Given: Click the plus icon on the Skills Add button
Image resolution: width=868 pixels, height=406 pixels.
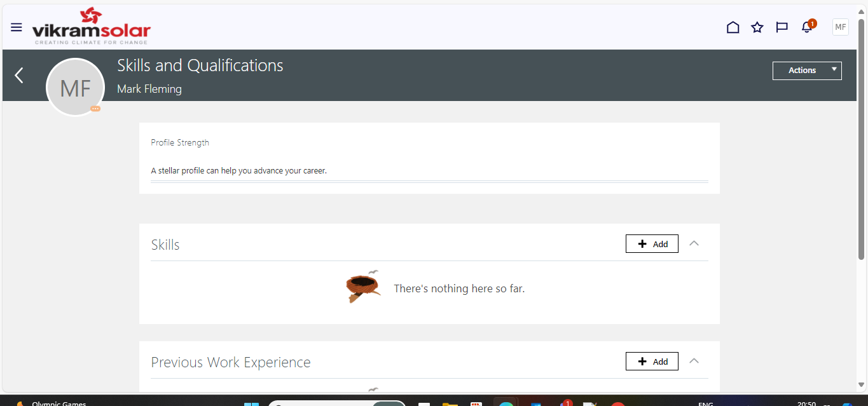Looking at the screenshot, I should (644, 243).
